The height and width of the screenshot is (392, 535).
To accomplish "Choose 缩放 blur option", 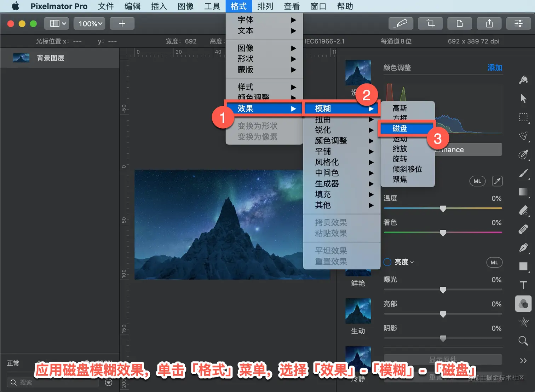I will [x=407, y=149].
